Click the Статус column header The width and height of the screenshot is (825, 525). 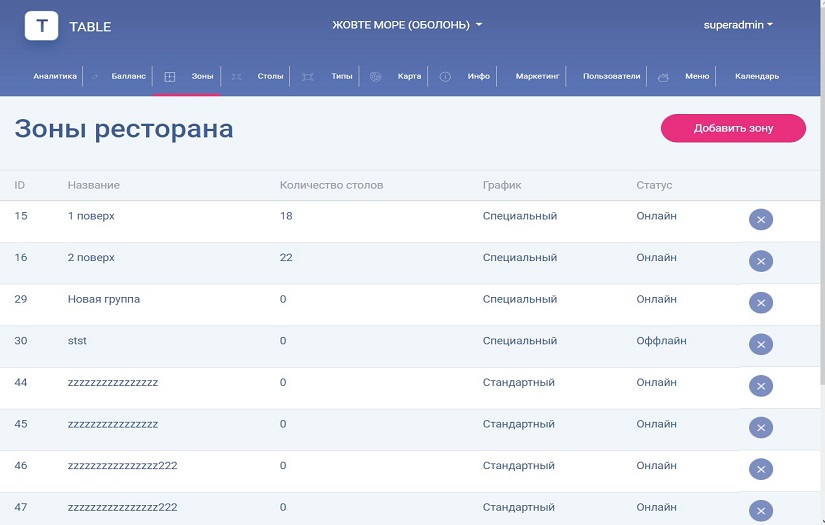654,185
